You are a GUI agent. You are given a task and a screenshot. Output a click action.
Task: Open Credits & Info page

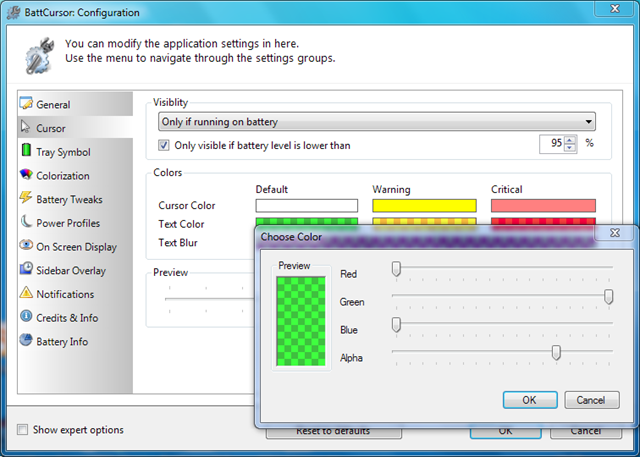point(76,317)
